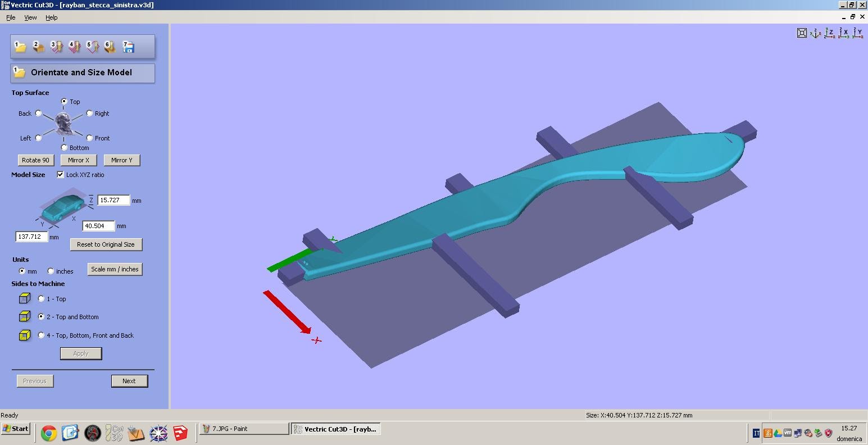
Task: Toggle the Lock XYZ ratio checkbox
Action: coord(61,175)
